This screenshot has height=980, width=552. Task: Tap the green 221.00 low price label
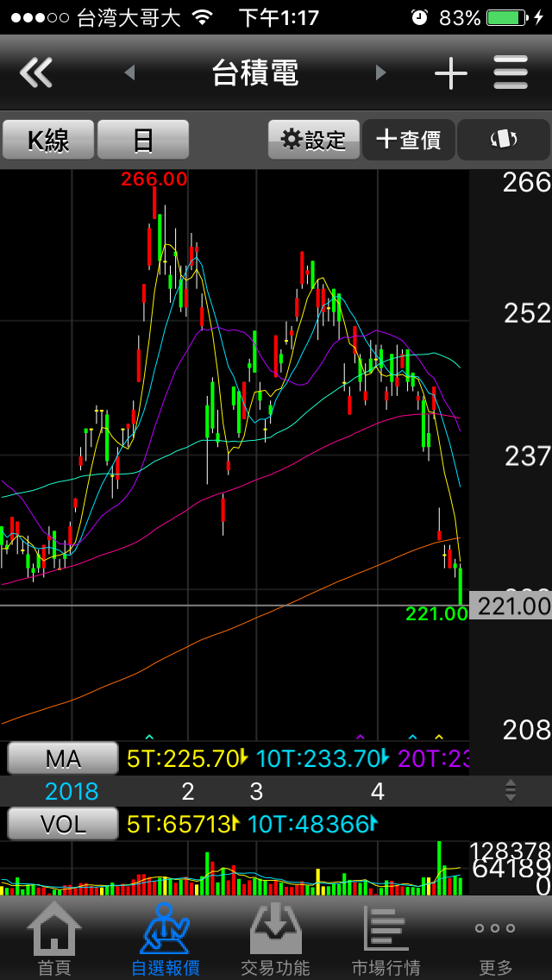(436, 614)
